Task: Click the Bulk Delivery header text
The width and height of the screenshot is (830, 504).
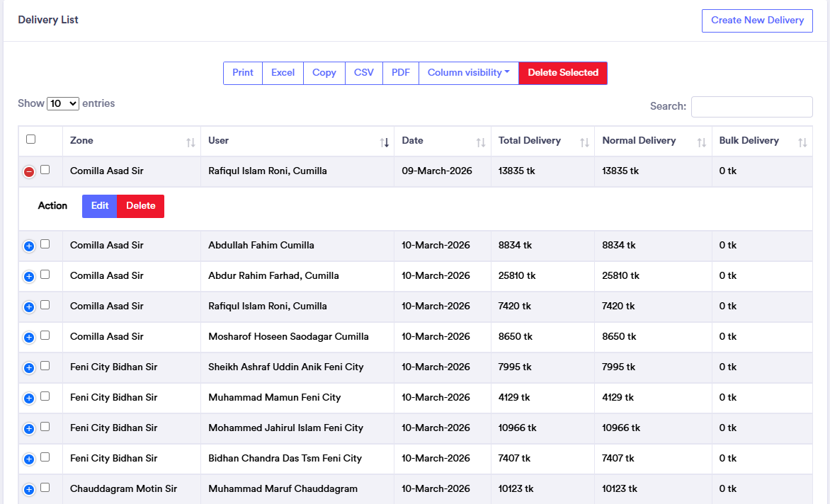Action: click(x=749, y=141)
